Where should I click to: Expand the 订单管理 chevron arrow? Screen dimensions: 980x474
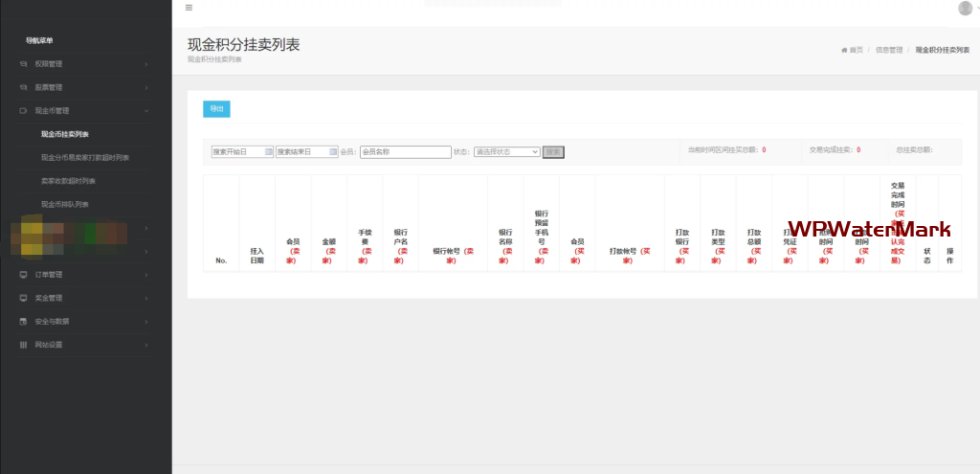pyautogui.click(x=146, y=275)
